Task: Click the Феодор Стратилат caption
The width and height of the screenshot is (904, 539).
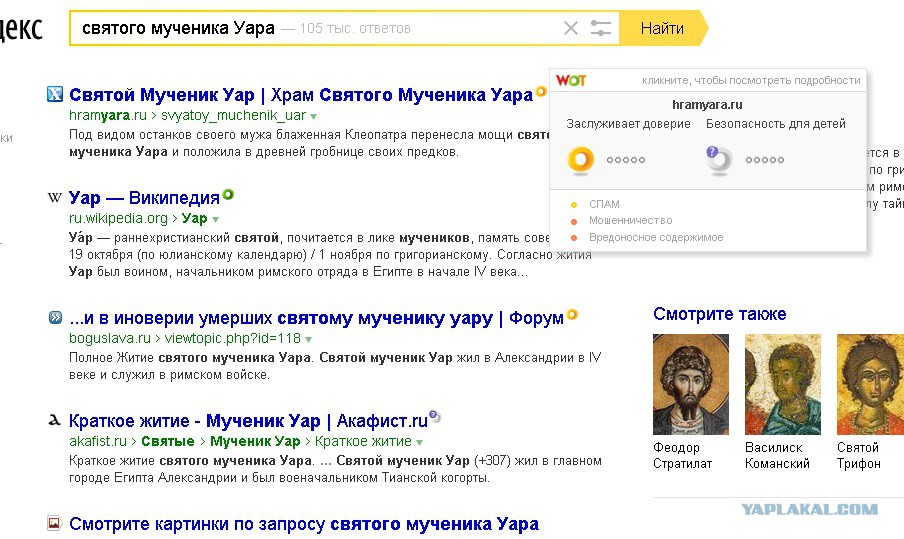Action: [683, 455]
